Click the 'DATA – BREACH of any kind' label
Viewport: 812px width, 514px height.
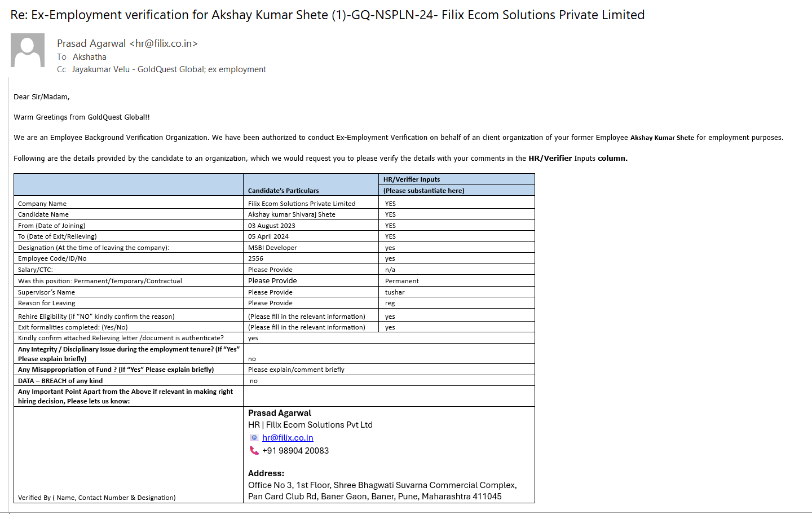[x=60, y=381]
